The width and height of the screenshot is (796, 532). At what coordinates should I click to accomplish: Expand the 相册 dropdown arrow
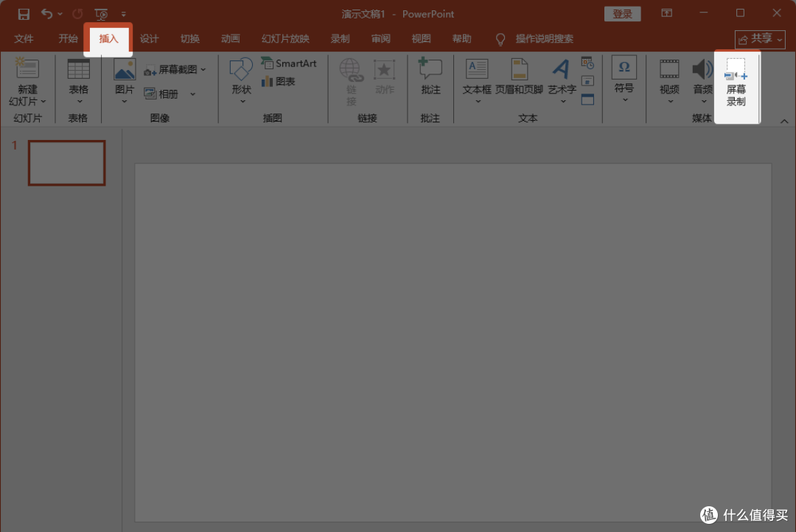193,94
